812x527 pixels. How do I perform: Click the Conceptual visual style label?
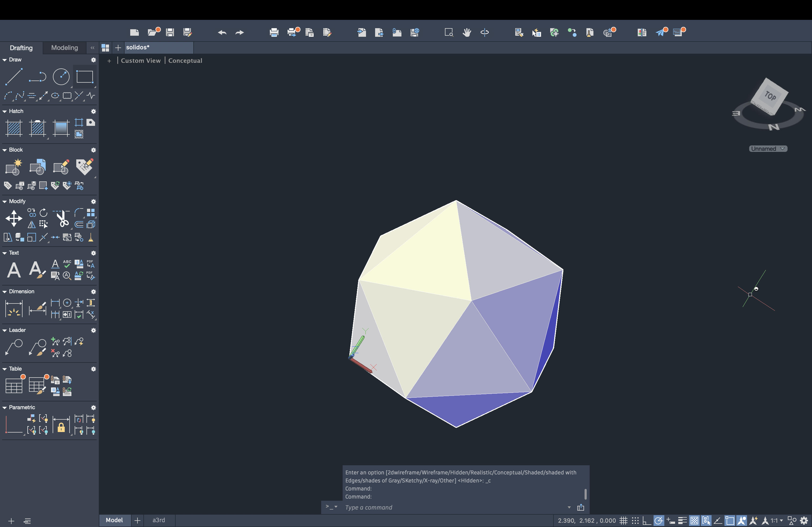(x=185, y=61)
